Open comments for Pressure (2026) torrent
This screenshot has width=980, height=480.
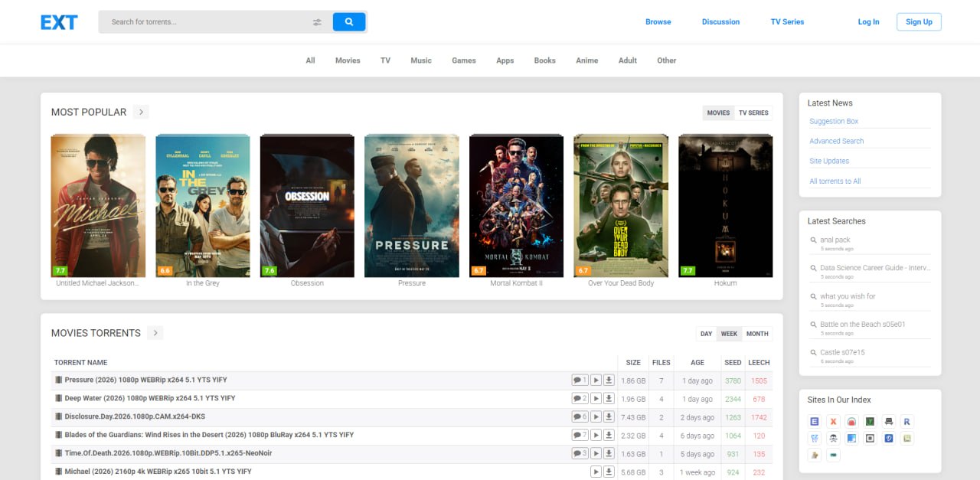[580, 380]
